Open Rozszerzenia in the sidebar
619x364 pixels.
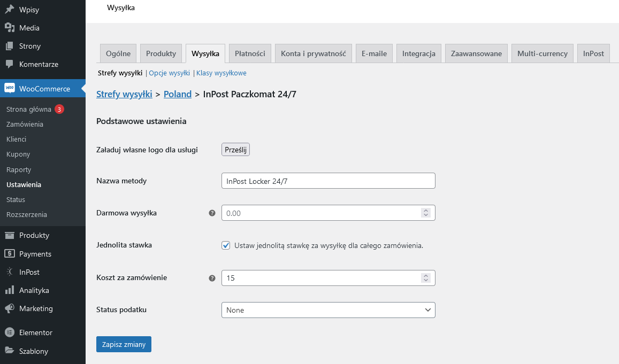coord(26,214)
